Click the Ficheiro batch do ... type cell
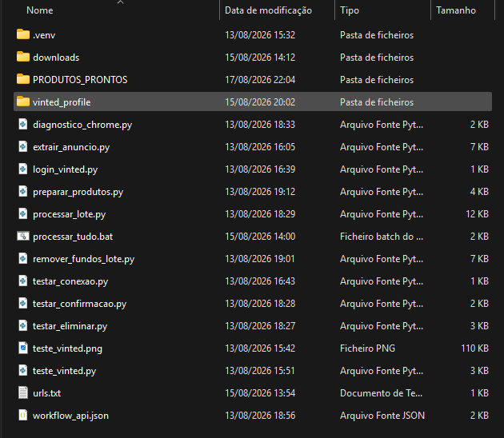Viewport: 504px width, 438px height. pyautogui.click(x=382, y=237)
